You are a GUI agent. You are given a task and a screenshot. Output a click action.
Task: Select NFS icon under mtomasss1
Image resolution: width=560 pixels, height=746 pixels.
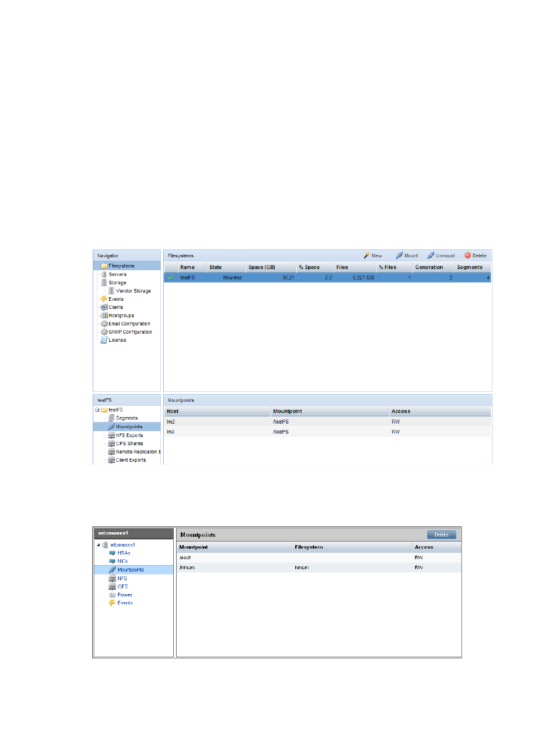[112, 579]
